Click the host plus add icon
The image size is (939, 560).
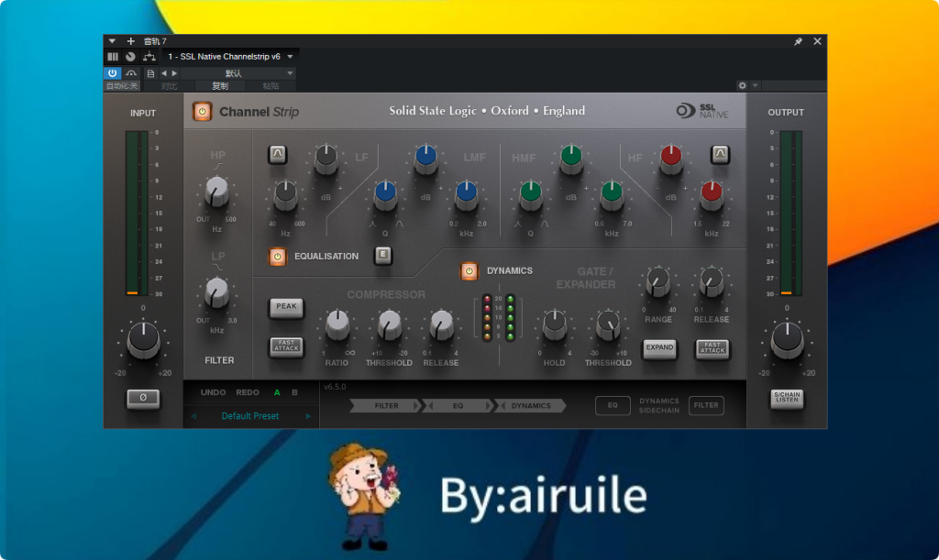pos(130,41)
